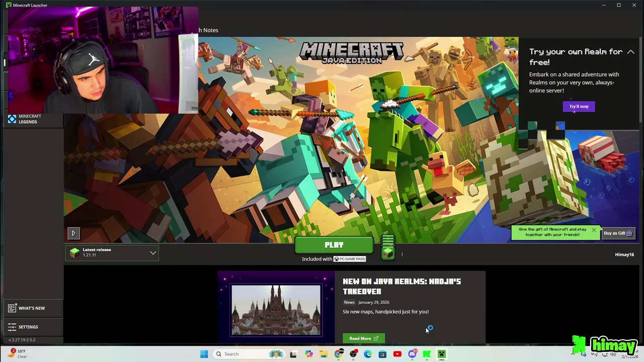
Task: Click the Himay16 account name
Action: pyautogui.click(x=624, y=254)
